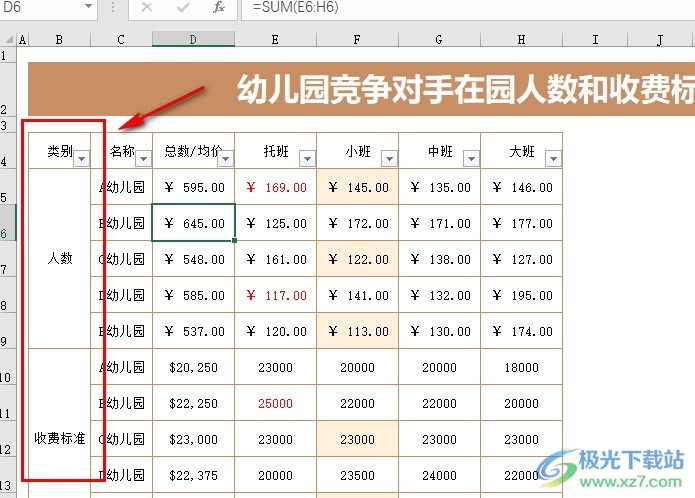Viewport: 695px width, 498px height.
Task: Select row 5 header
Action: [8, 187]
